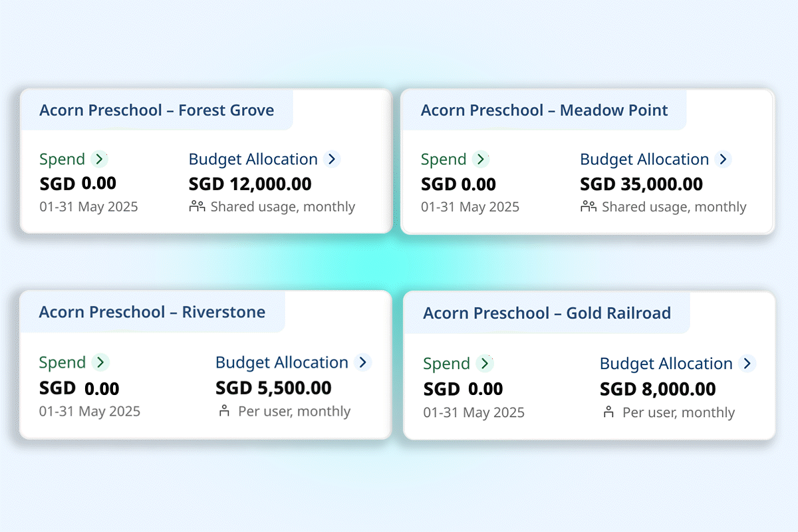Click the SGD 5,500.00 budget amount
The image size is (798, 532).
click(273, 388)
